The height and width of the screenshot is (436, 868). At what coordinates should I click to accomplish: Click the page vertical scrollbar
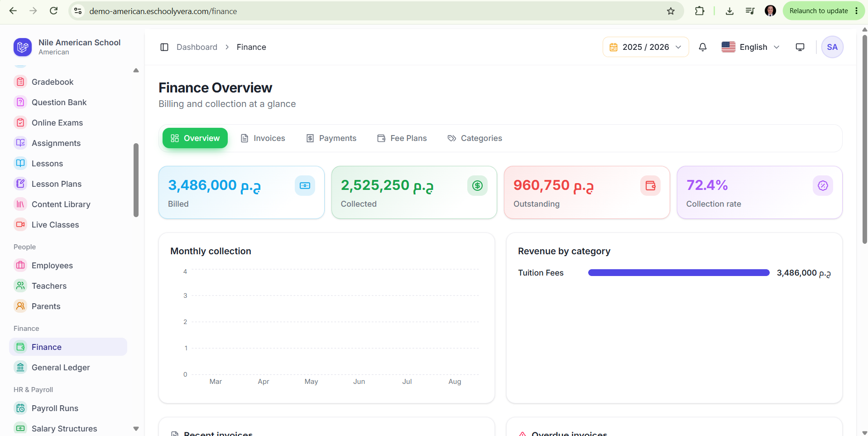click(x=864, y=140)
